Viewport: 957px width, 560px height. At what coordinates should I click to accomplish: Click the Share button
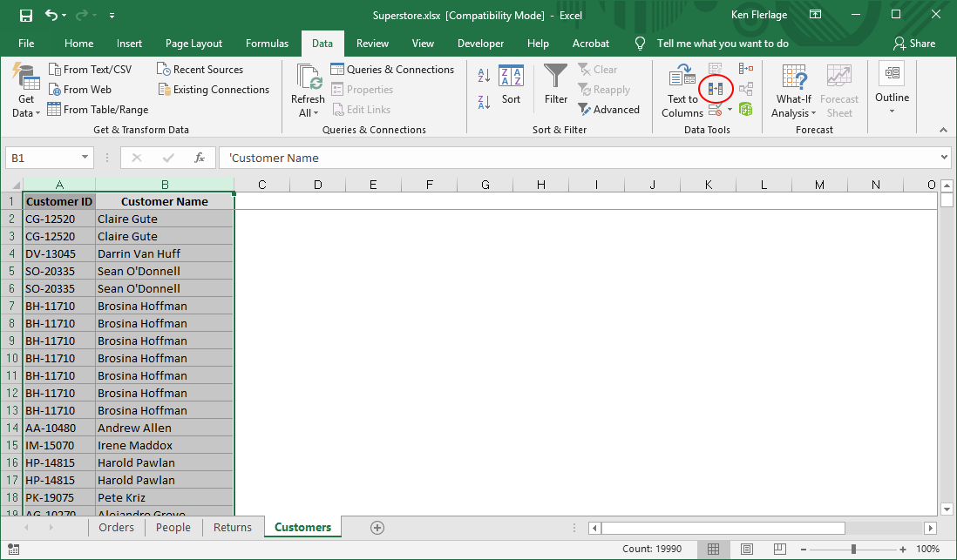point(913,44)
